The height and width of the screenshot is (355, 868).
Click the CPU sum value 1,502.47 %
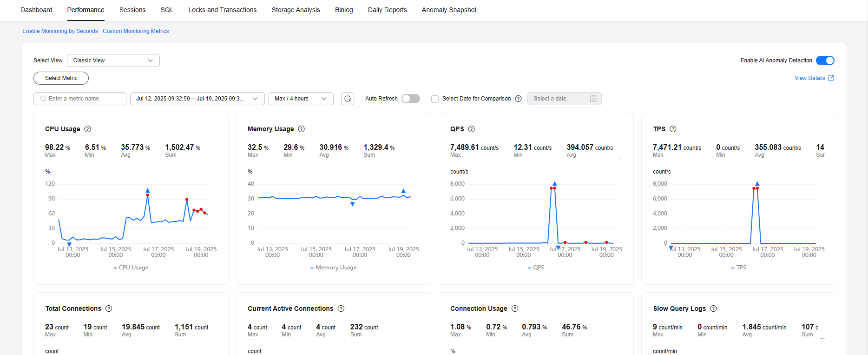click(183, 147)
